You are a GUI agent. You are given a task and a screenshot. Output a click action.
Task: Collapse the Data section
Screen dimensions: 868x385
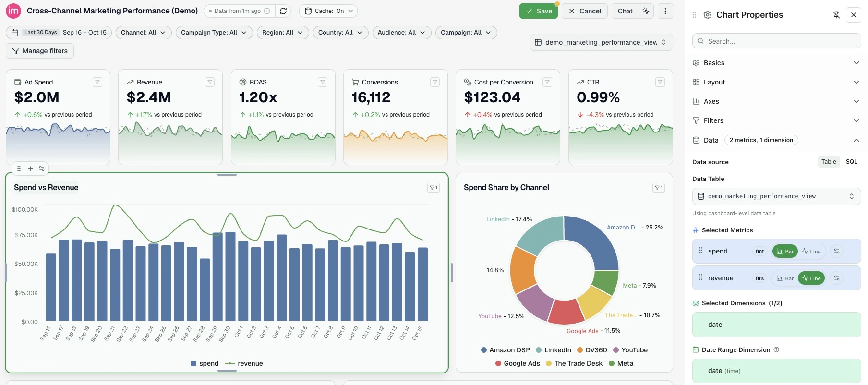856,140
